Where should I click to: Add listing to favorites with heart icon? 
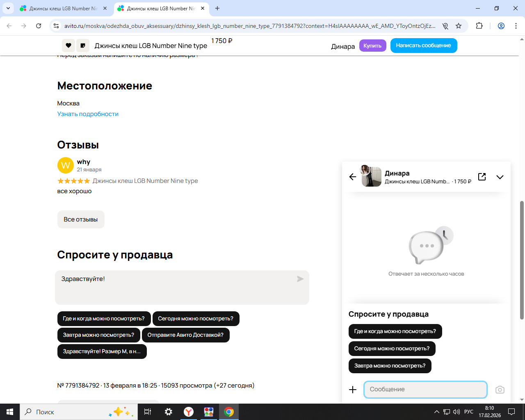coord(68,46)
